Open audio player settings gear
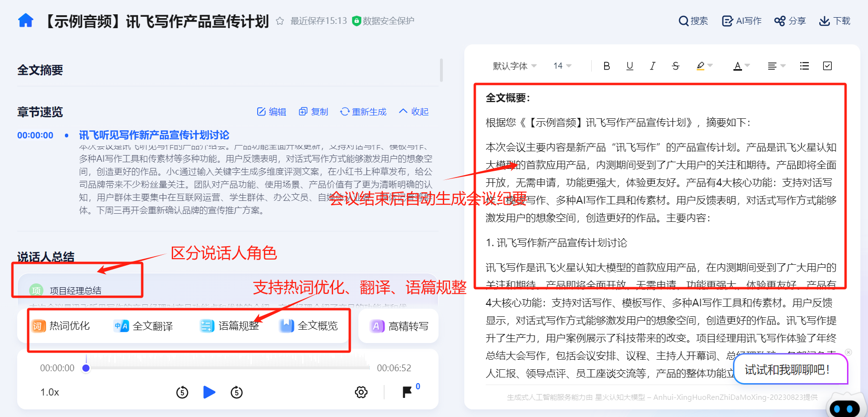Image resolution: width=868 pixels, height=417 pixels. 361,392
